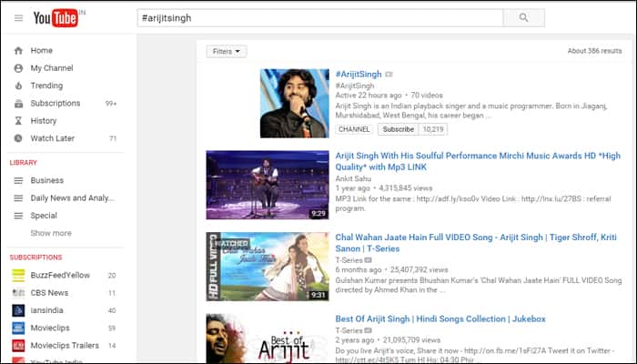The image size is (637, 364).
Task: Click the Active 22 hours ago text
Action: [x=369, y=96]
